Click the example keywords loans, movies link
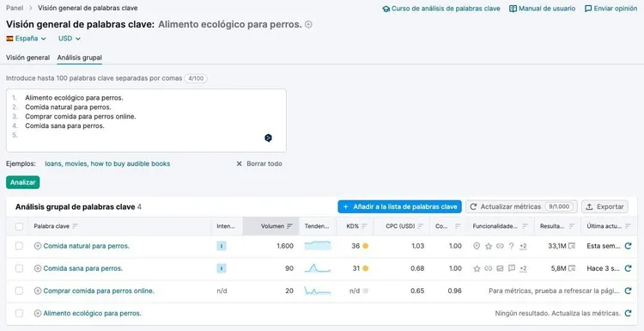Viewport: 644px width, 331px height. 107,163
